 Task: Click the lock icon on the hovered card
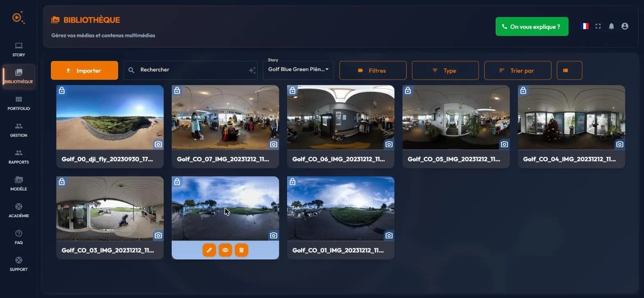coord(177,181)
